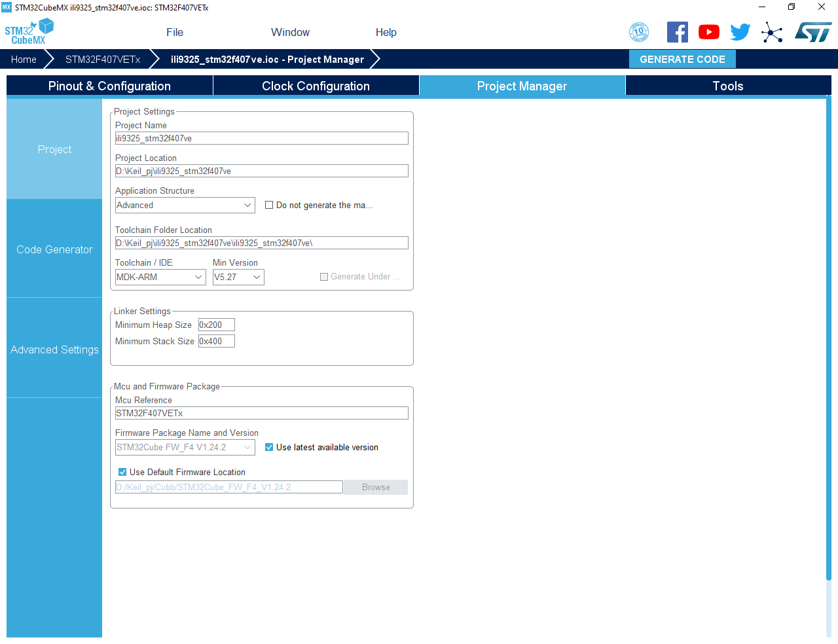Open the File menu
Screen dimensions: 838x644
pos(175,32)
